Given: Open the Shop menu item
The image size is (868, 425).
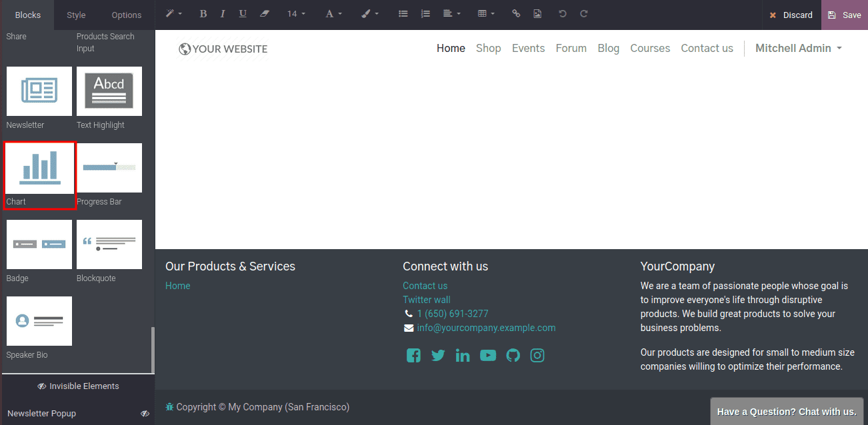Looking at the screenshot, I should tap(489, 48).
